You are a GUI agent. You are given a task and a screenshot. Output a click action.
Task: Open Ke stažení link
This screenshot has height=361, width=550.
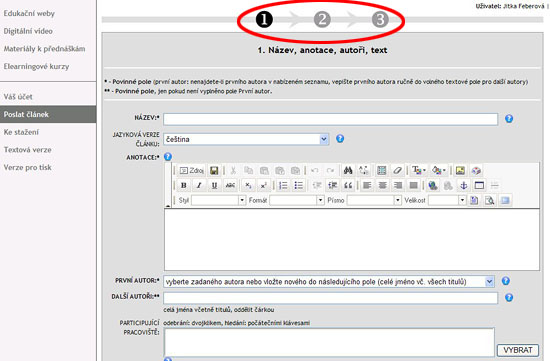pyautogui.click(x=21, y=132)
